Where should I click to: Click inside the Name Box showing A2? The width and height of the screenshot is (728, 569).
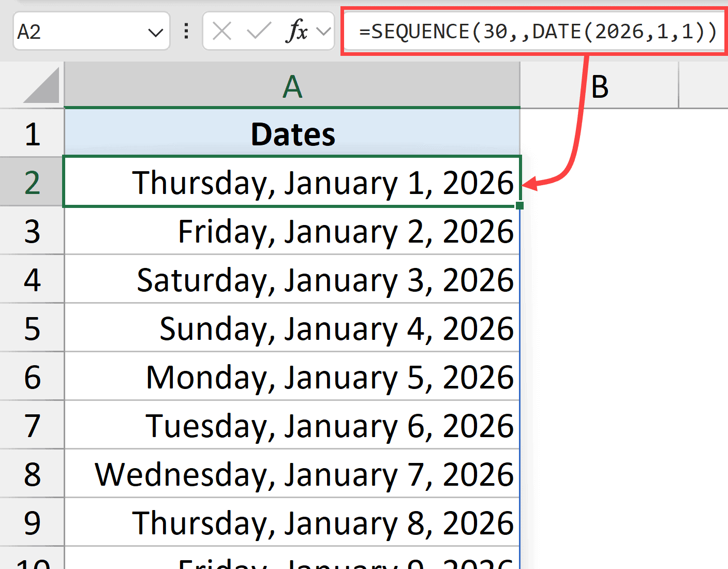pos(78,31)
